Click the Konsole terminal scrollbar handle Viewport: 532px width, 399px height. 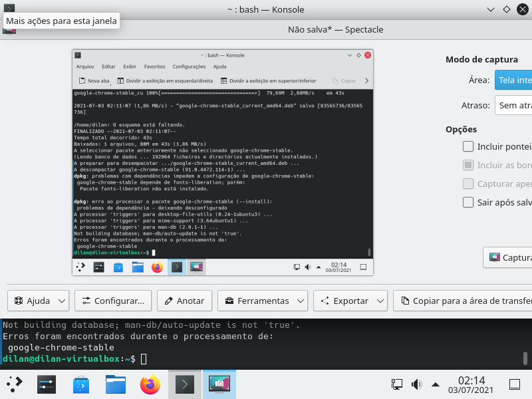525,358
